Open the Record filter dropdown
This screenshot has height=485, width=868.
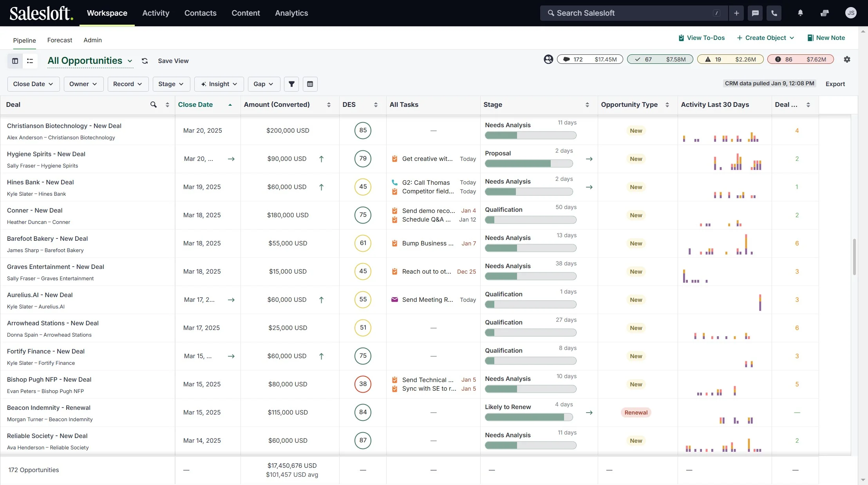128,84
